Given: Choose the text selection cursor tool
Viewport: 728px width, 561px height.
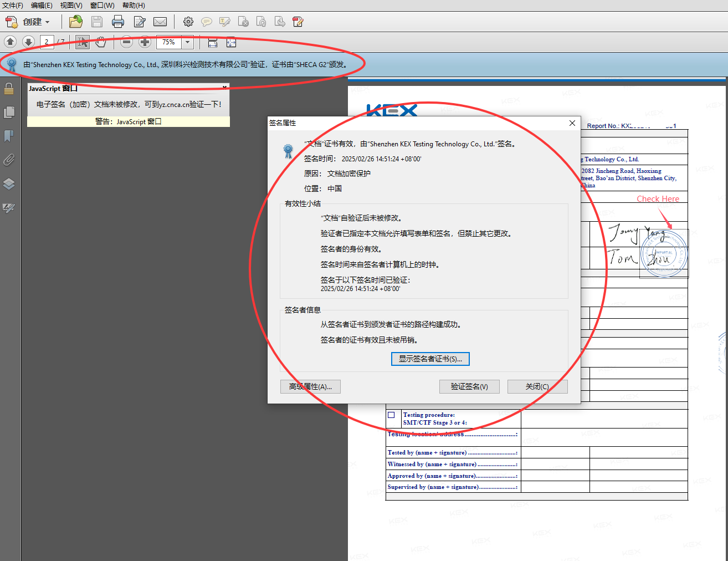Looking at the screenshot, I should [83, 42].
